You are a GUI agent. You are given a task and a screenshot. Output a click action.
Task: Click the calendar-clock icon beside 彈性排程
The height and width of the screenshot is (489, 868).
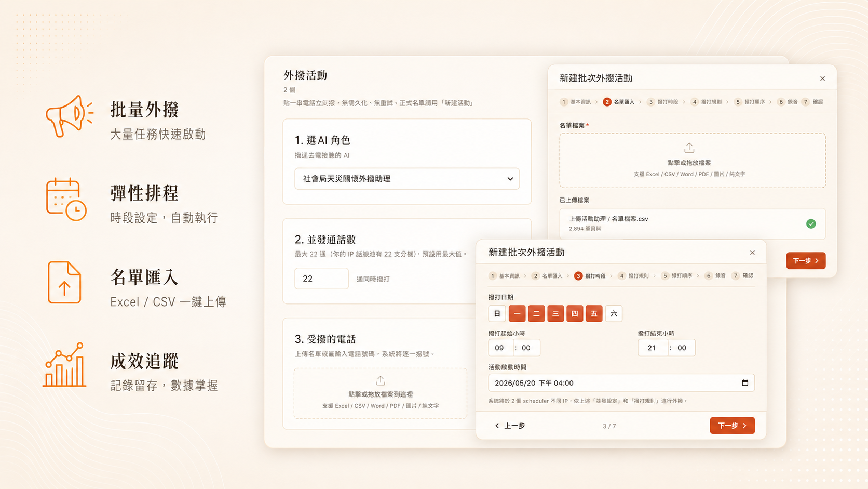tap(66, 200)
